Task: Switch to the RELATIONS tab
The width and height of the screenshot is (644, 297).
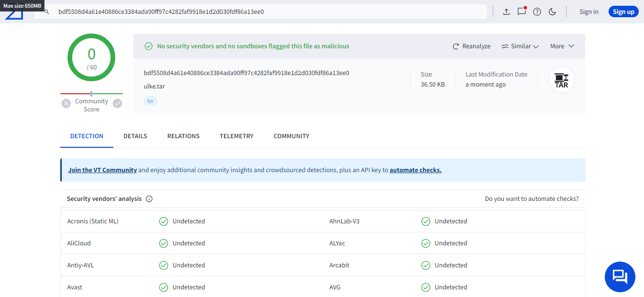Action: [183, 136]
